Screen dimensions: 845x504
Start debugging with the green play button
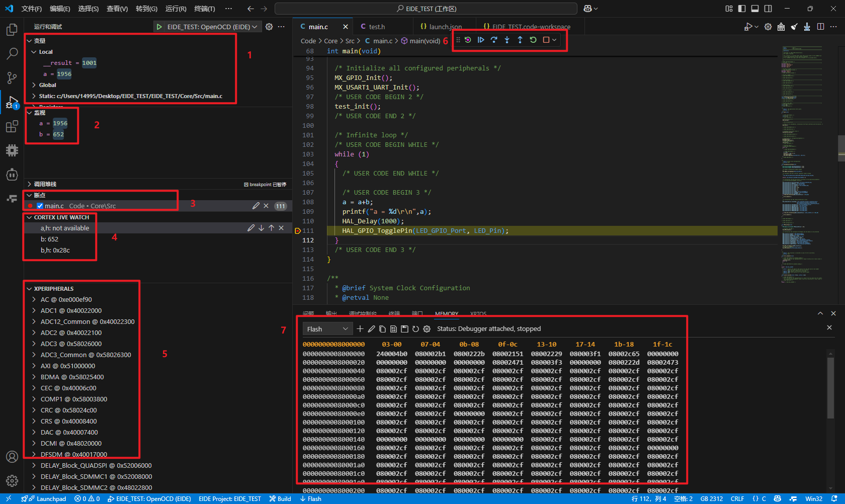(x=159, y=27)
